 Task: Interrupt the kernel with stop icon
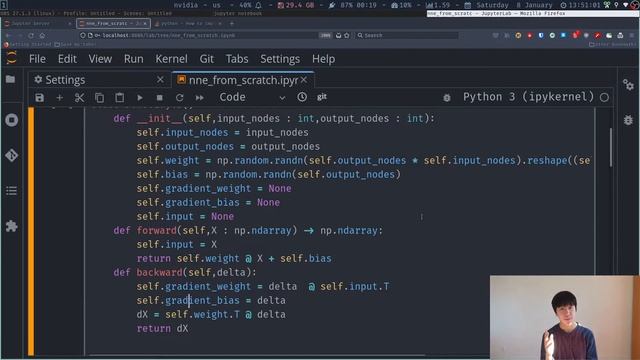160,98
